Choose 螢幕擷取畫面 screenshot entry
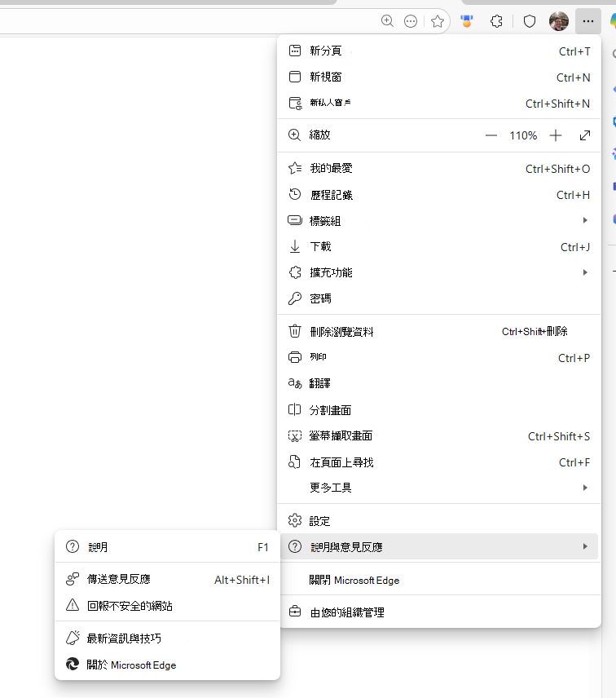Screen dimensions: 616x698 (x=439, y=435)
